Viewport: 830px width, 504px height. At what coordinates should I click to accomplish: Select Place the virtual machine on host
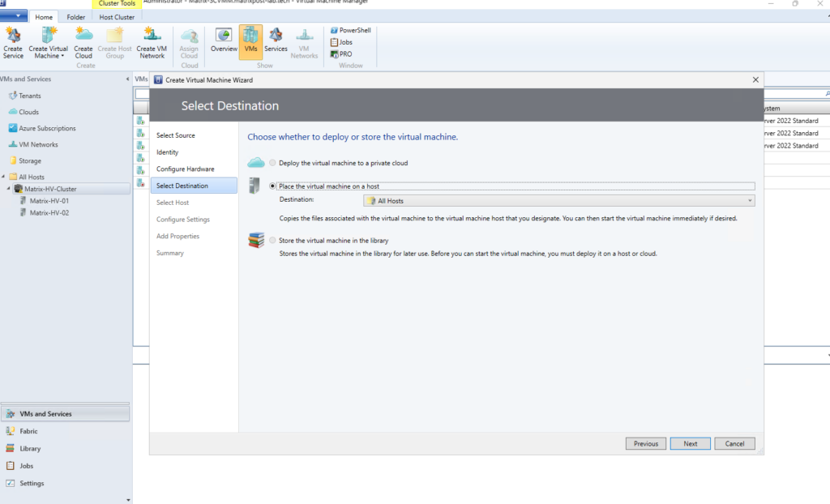[272, 186]
